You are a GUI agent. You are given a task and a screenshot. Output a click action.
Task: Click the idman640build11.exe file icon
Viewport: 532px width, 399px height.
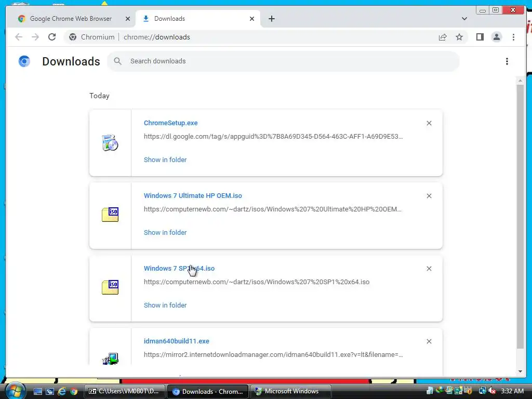pyautogui.click(x=110, y=359)
